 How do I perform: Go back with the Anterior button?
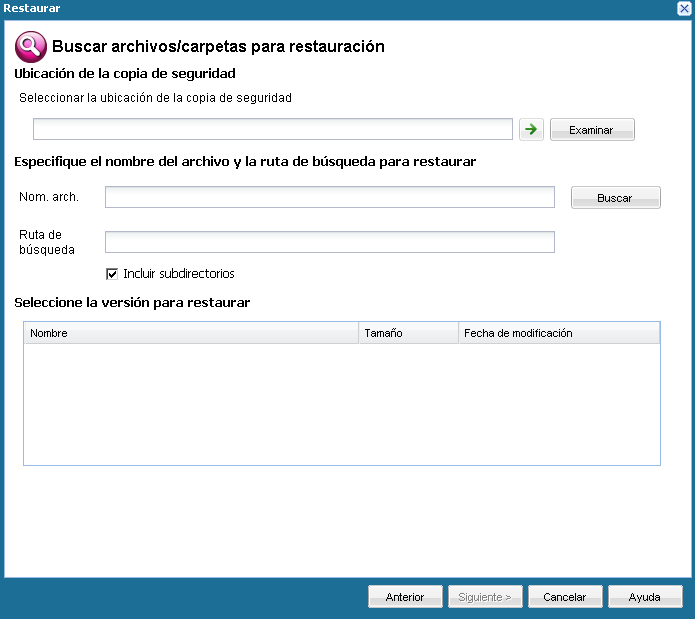click(x=405, y=597)
